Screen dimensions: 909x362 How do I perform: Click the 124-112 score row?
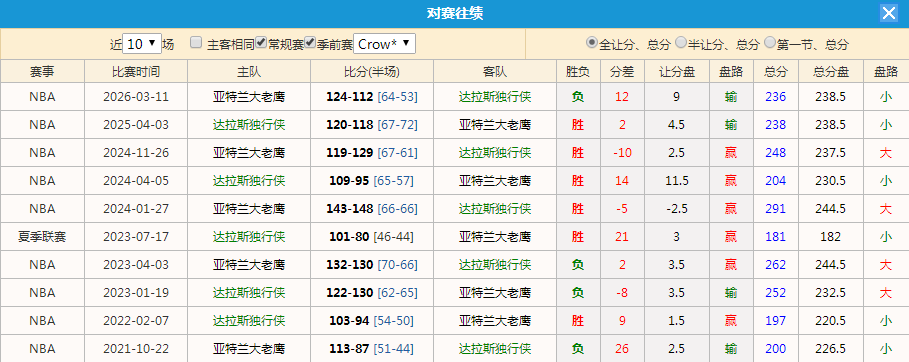350,97
